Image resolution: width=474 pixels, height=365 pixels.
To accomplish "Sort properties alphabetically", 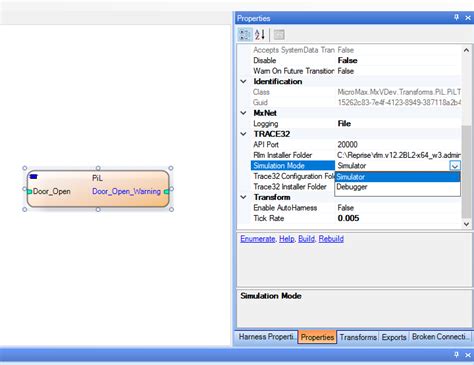I will (260, 34).
